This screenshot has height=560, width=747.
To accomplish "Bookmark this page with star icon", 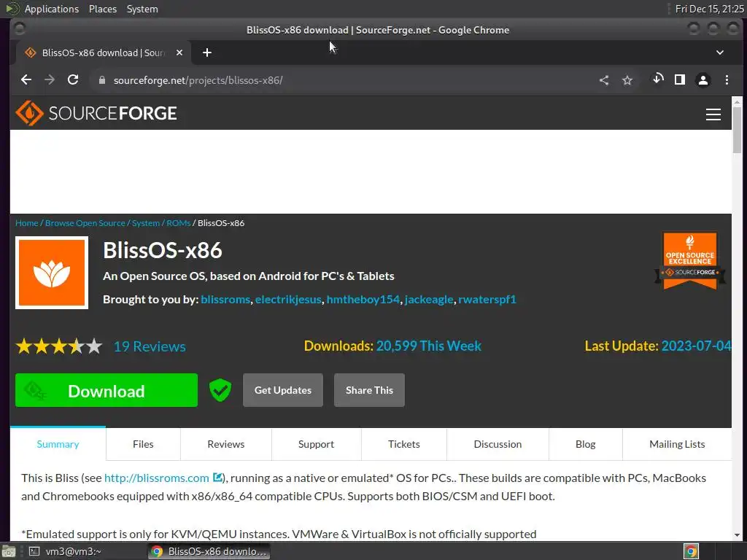I will pos(627,80).
